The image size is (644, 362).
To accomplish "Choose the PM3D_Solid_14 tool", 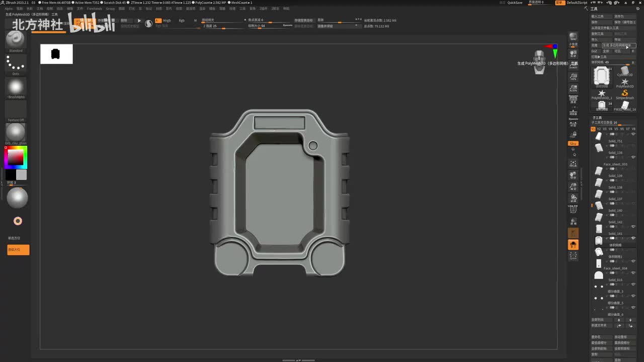I will click(x=625, y=106).
